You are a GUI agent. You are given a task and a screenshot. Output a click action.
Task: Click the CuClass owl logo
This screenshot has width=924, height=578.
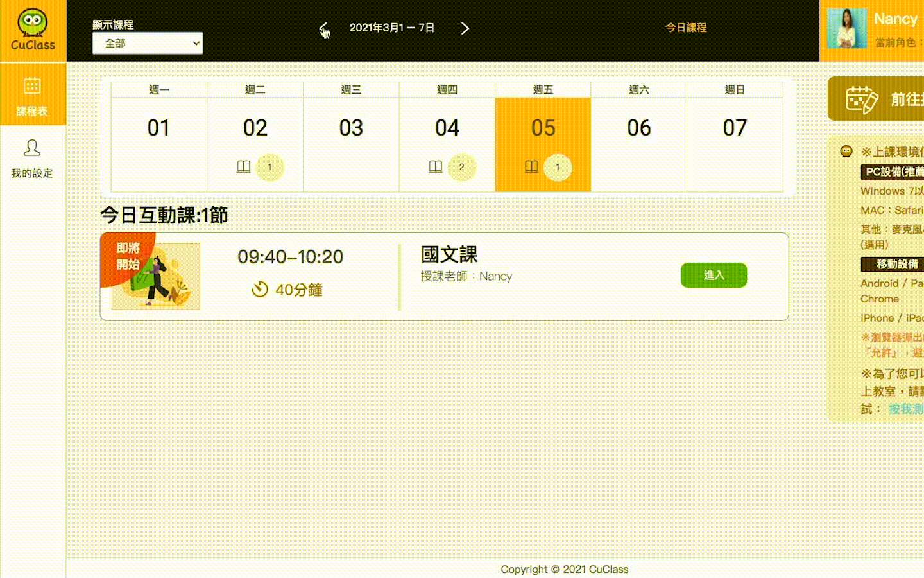(x=33, y=30)
